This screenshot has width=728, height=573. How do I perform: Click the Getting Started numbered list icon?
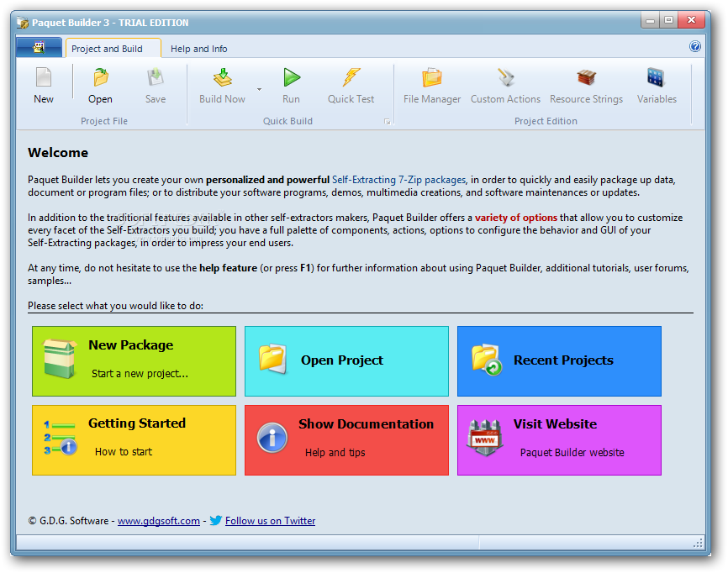coord(61,437)
